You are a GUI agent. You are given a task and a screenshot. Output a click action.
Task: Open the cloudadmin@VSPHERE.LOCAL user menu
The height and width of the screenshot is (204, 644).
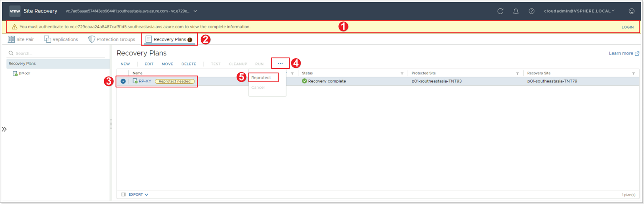579,11
